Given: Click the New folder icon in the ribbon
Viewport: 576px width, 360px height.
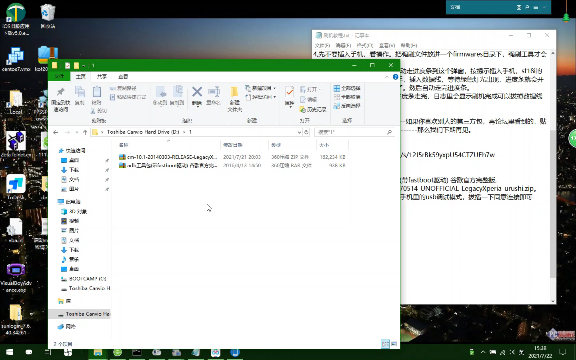Looking at the screenshot, I should point(234,98).
